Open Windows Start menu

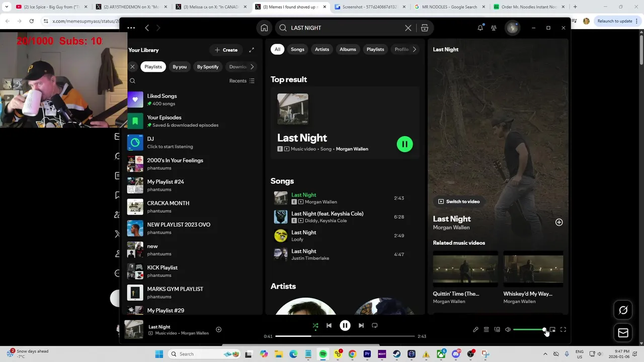click(159, 354)
